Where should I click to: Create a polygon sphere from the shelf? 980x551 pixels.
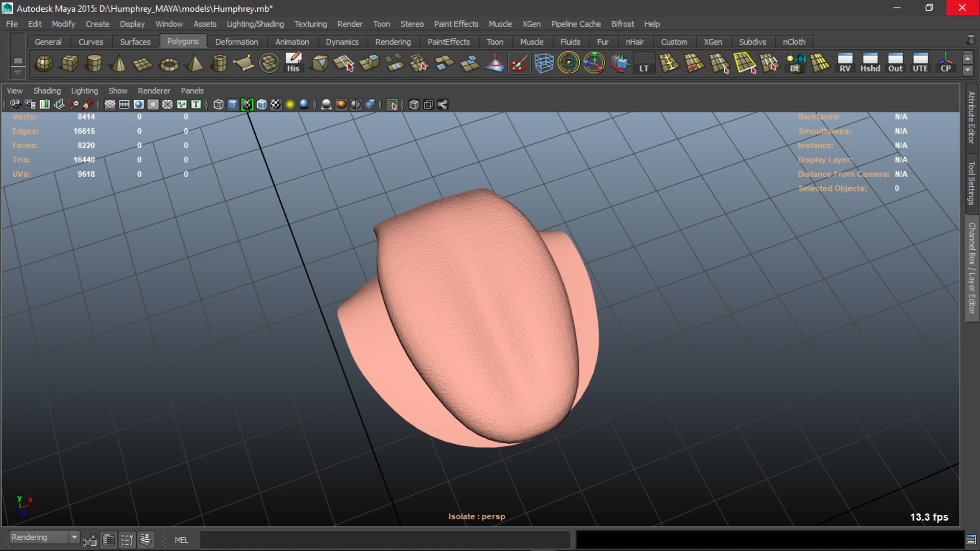click(44, 63)
